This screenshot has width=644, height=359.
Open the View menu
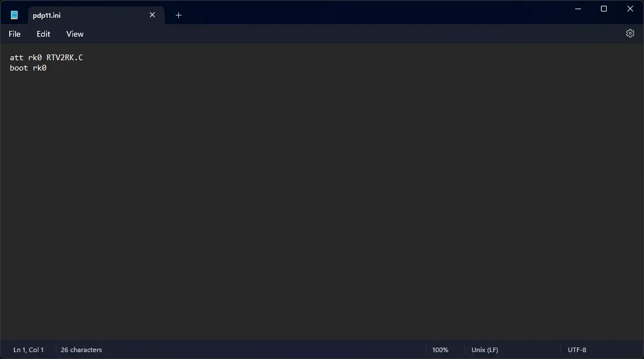coord(75,34)
